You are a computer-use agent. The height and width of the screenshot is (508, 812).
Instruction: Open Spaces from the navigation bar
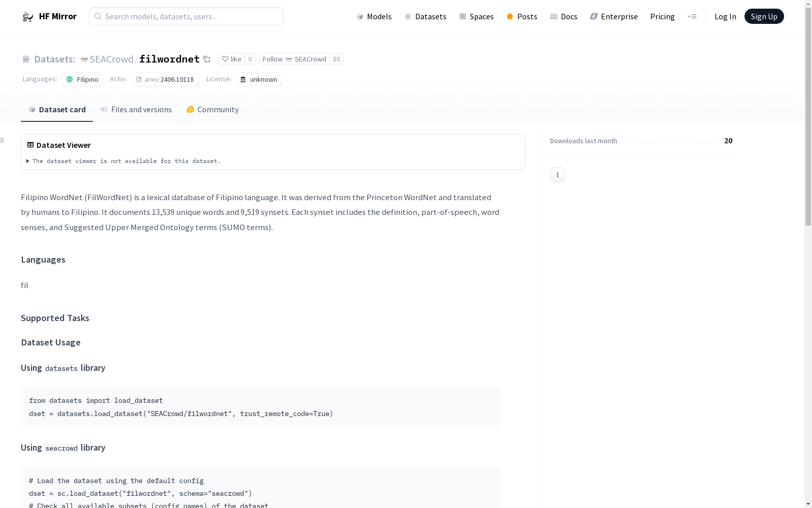pos(476,16)
